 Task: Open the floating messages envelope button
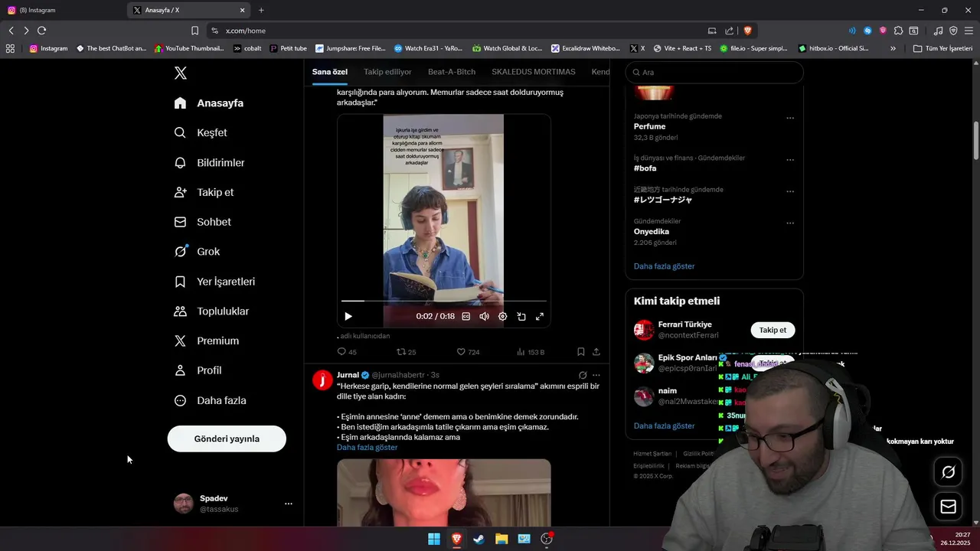[x=948, y=507]
